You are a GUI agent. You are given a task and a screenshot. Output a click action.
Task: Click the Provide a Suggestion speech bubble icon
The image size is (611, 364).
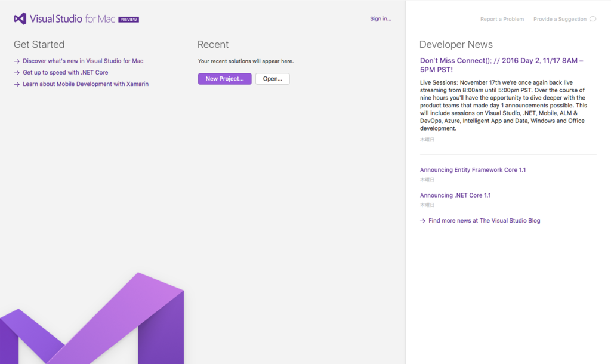[x=593, y=19]
